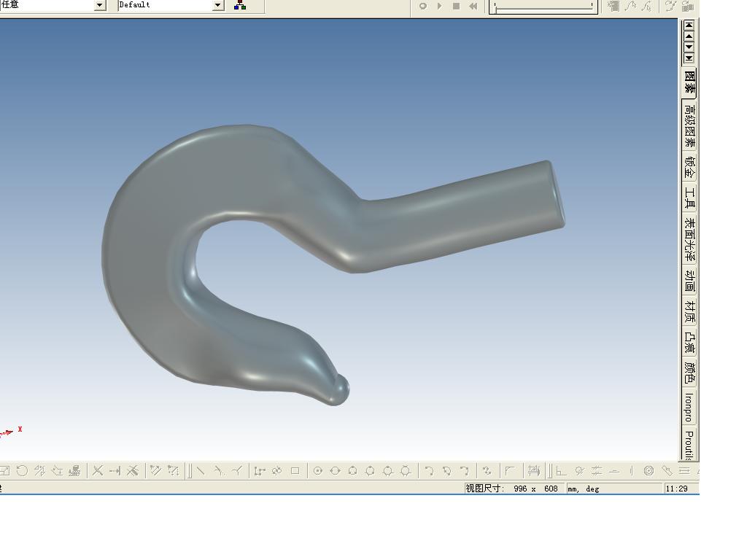The width and height of the screenshot is (747, 560).
Task: Apply the tangent constraint icon
Action: [579, 471]
